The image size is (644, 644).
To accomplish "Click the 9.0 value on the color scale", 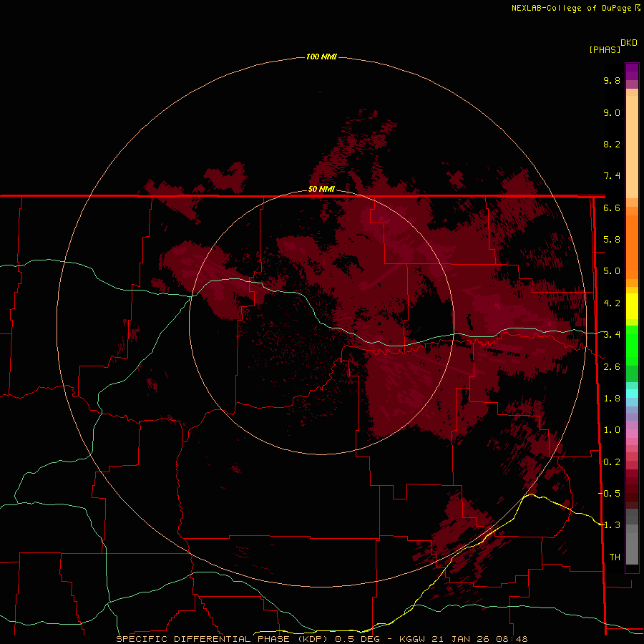I will [612, 112].
